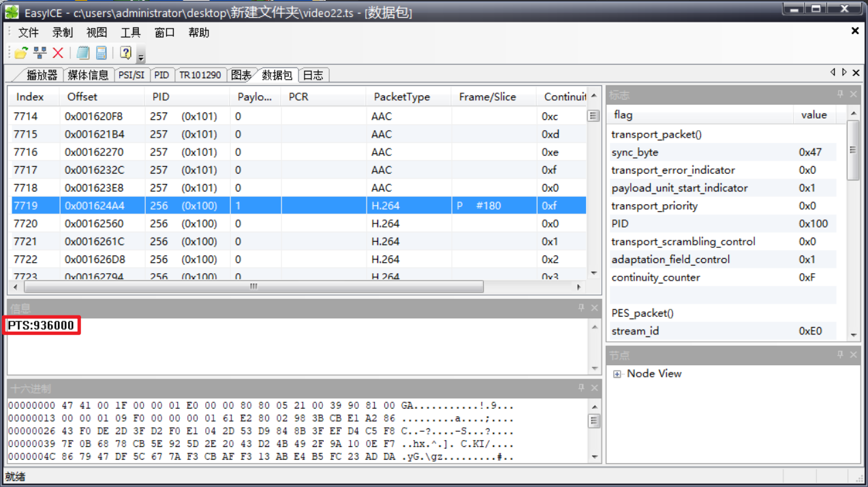The image size is (868, 487).
Task: Click the flag panel scroll down arrow
Action: click(x=853, y=335)
